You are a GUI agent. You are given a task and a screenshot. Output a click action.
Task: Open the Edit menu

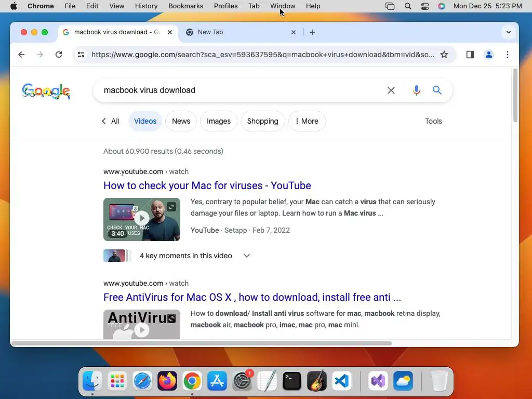coord(92,6)
